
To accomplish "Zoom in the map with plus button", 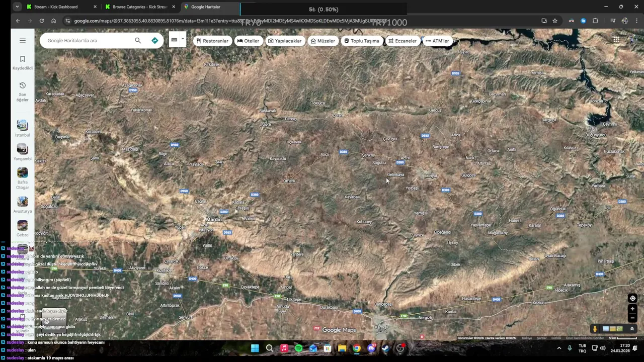I will coord(632,309).
